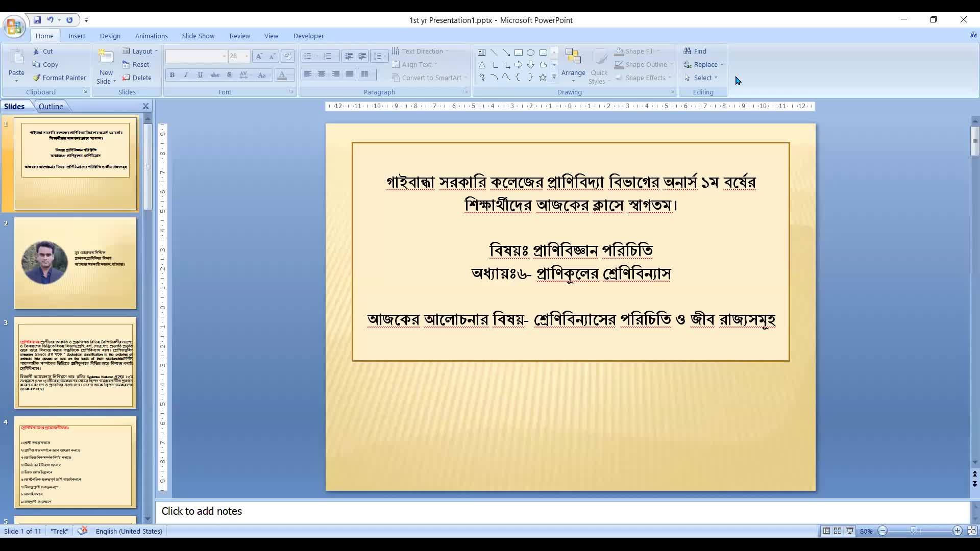Undo the last action

click(50, 20)
